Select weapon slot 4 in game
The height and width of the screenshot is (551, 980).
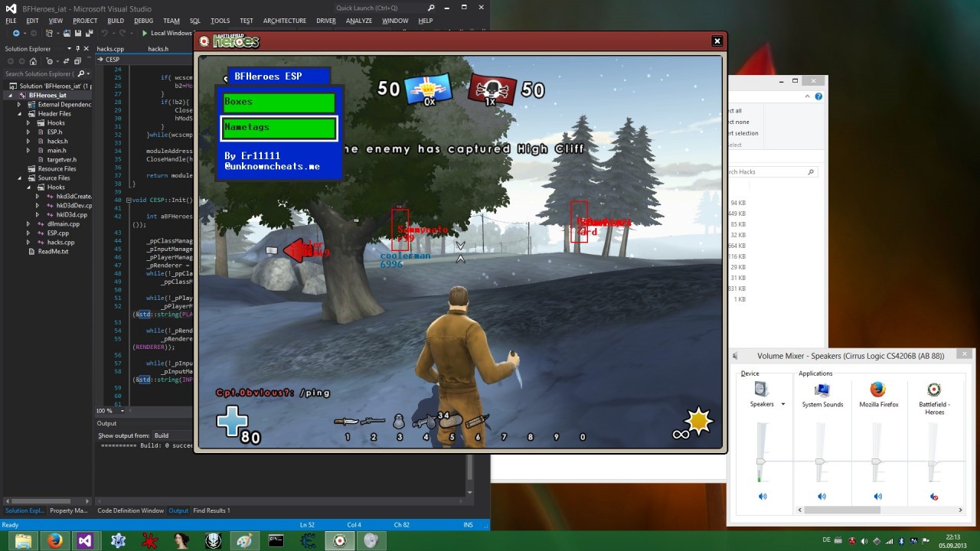(x=425, y=421)
